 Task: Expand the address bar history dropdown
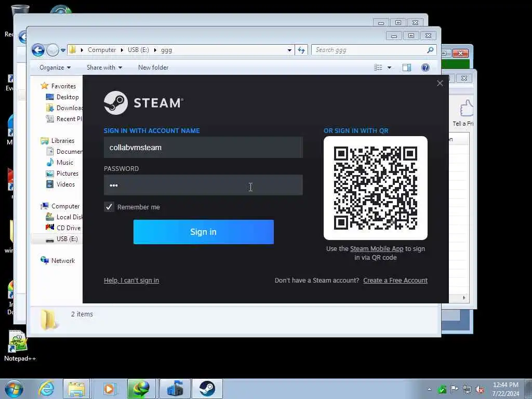point(289,50)
